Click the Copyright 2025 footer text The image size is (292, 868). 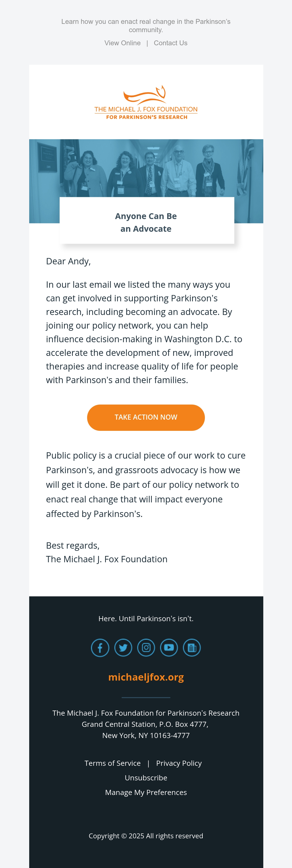point(146,836)
